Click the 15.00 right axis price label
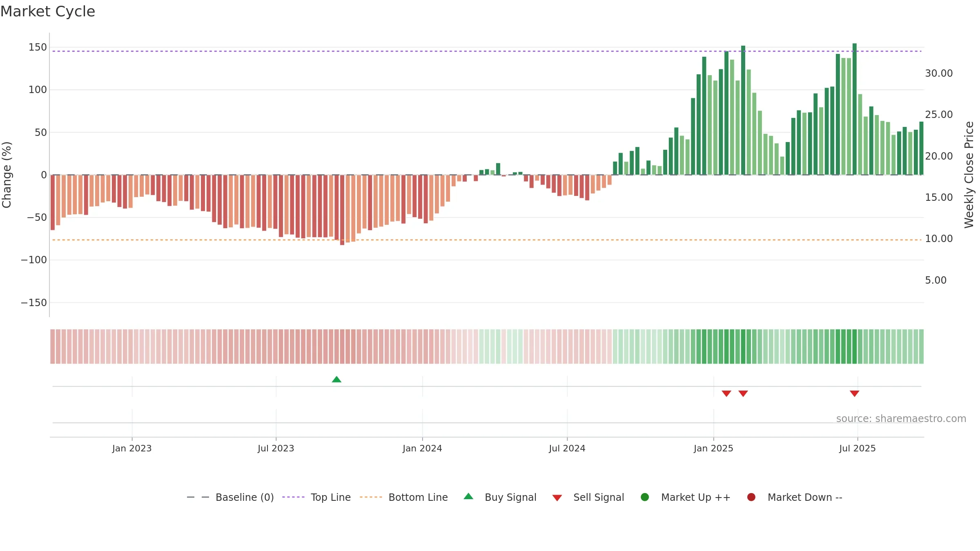 click(x=939, y=198)
